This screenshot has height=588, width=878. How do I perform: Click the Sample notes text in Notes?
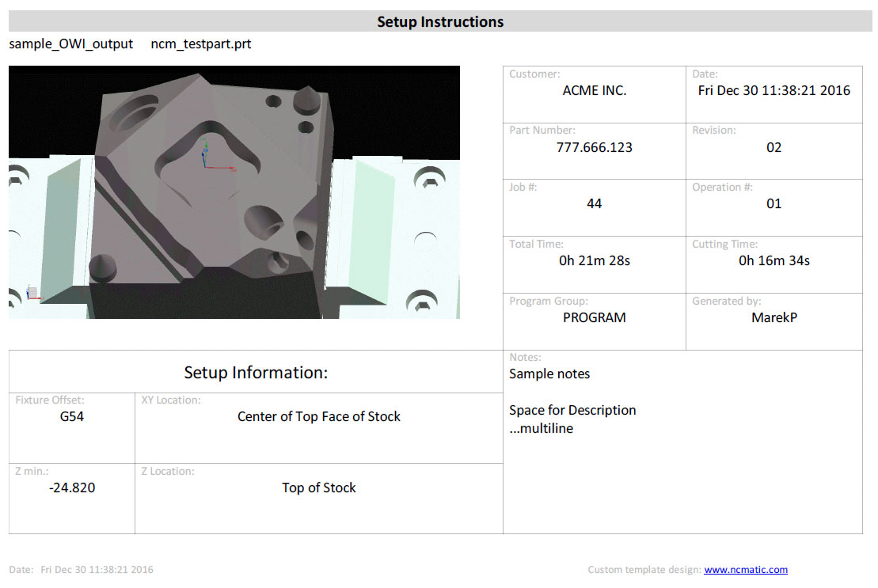click(x=549, y=374)
